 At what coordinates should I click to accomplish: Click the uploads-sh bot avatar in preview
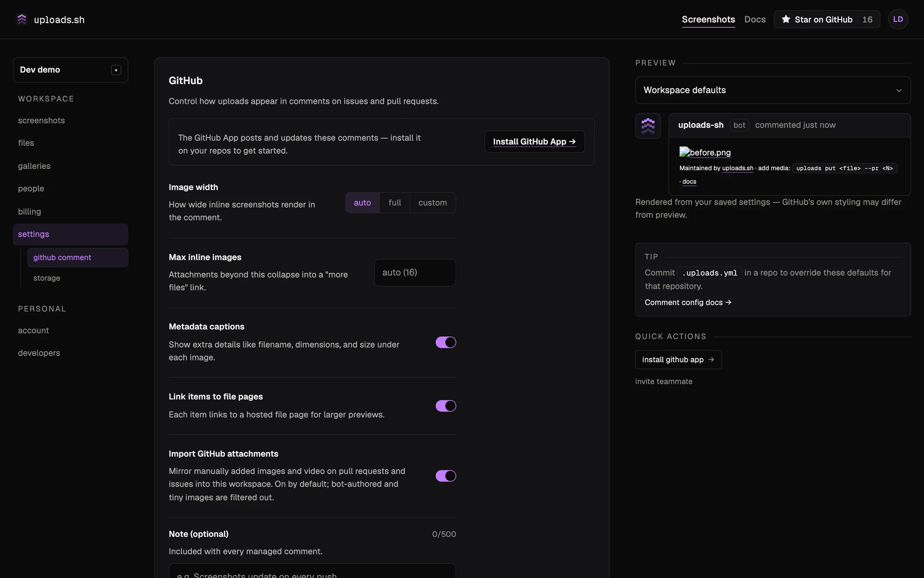point(648,126)
